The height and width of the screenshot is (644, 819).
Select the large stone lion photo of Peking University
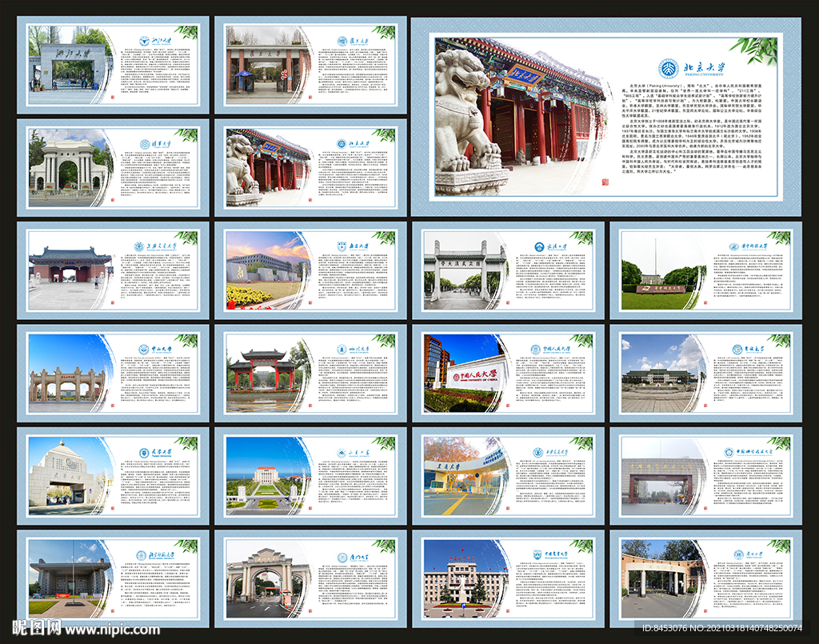coord(521,117)
